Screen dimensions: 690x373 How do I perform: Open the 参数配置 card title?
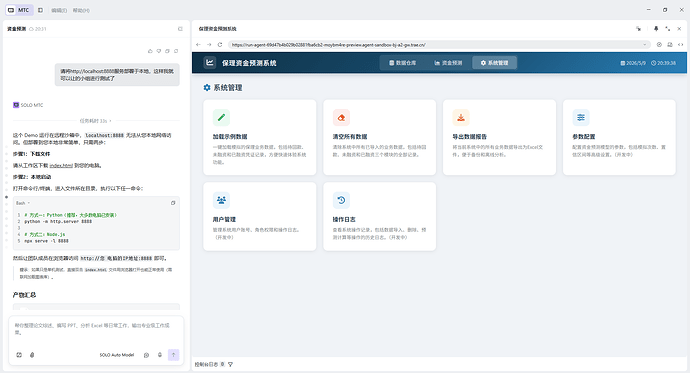584,137
